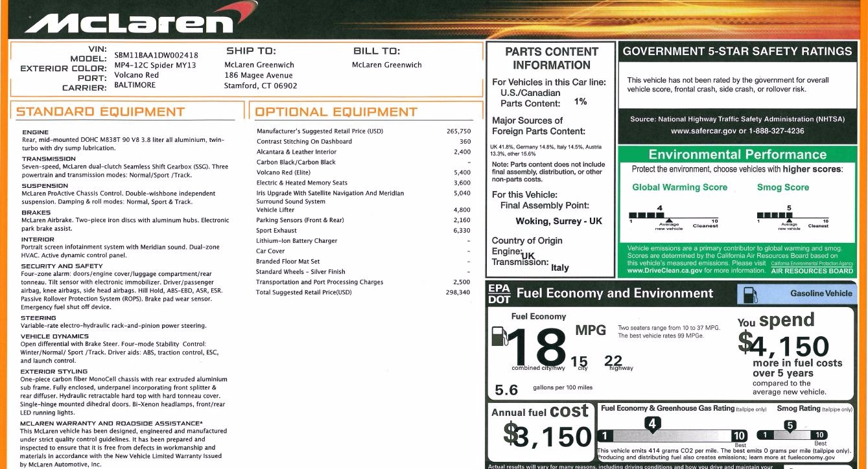Screen dimensions: 868x469
Task: Click the address line 186 Magee Avenue
Action: point(259,75)
